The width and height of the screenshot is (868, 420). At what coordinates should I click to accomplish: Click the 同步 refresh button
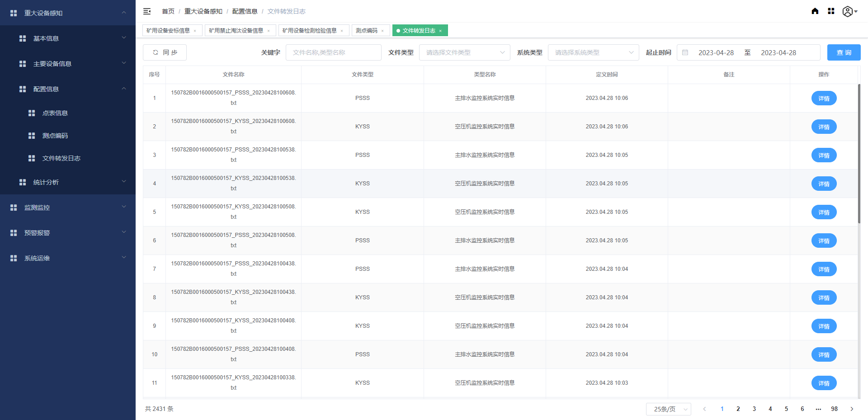tap(165, 52)
